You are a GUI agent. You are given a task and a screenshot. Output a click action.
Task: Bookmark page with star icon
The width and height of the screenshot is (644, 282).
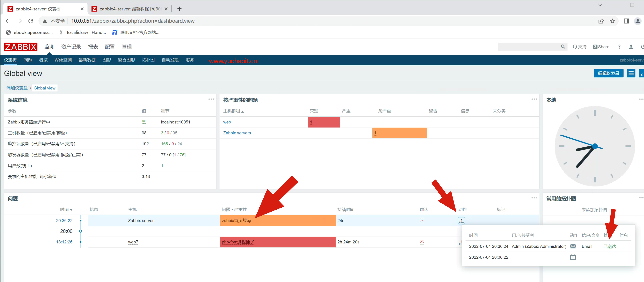pyautogui.click(x=612, y=21)
